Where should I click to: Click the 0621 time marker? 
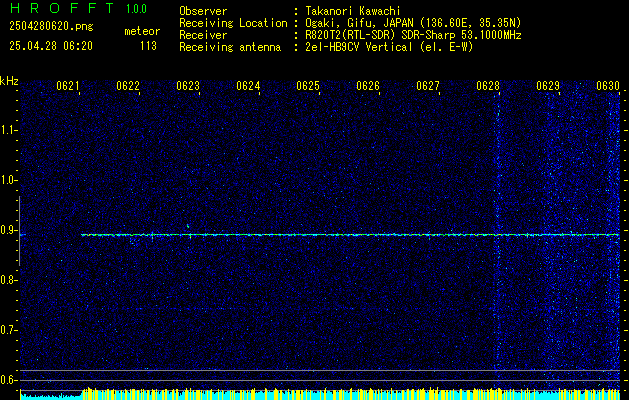(67, 86)
